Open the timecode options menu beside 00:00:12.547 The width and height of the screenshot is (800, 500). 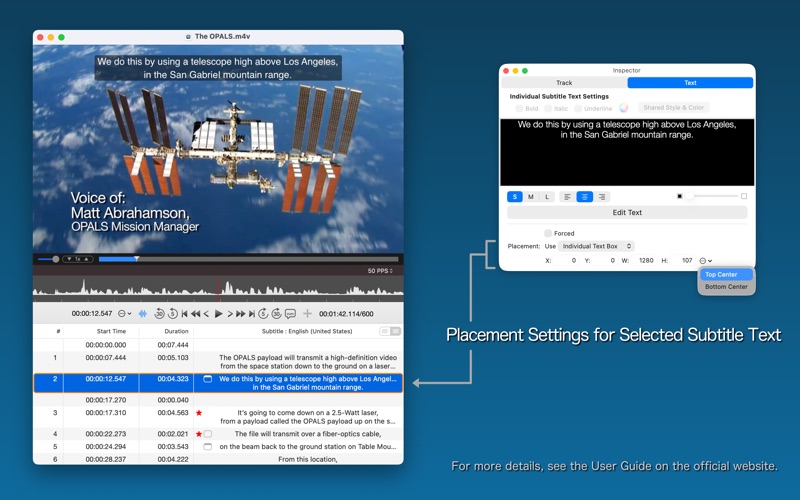point(124,314)
